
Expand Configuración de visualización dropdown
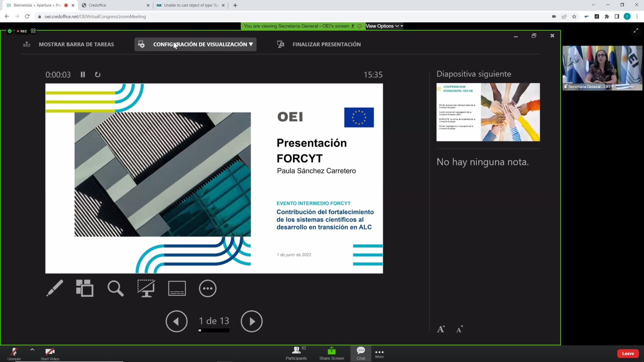(x=196, y=44)
